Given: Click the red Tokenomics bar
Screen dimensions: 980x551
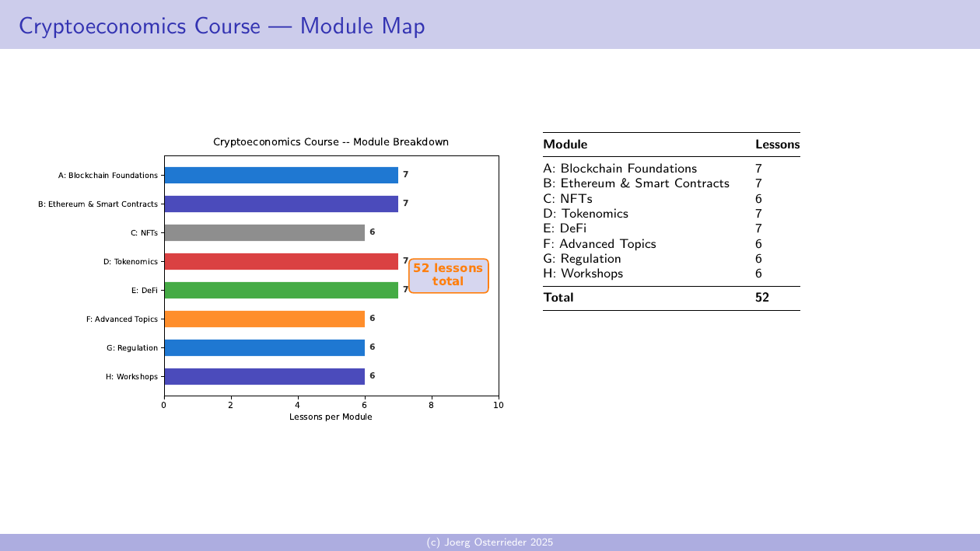Looking at the screenshot, I should (x=280, y=261).
